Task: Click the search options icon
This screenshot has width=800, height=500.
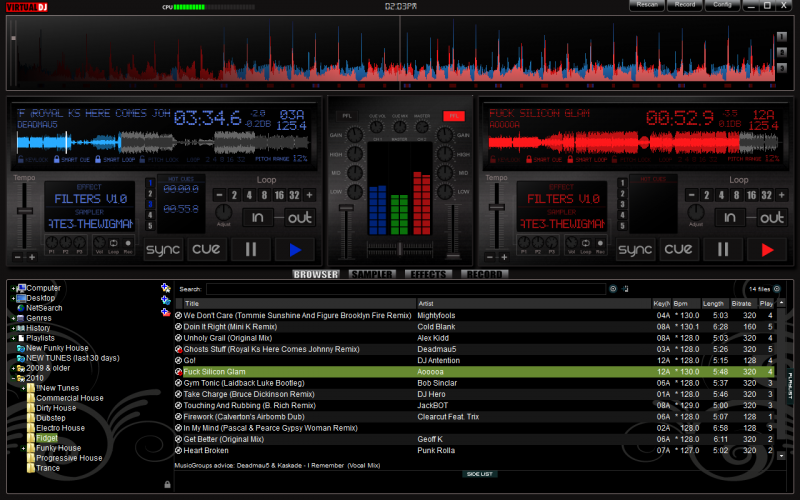Action: point(613,289)
